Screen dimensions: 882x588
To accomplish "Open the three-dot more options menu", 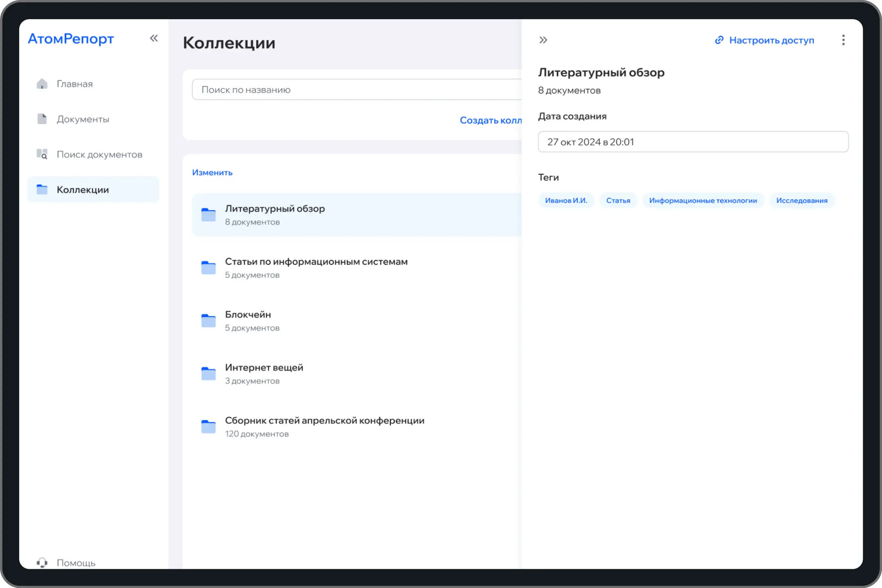I will pyautogui.click(x=843, y=40).
